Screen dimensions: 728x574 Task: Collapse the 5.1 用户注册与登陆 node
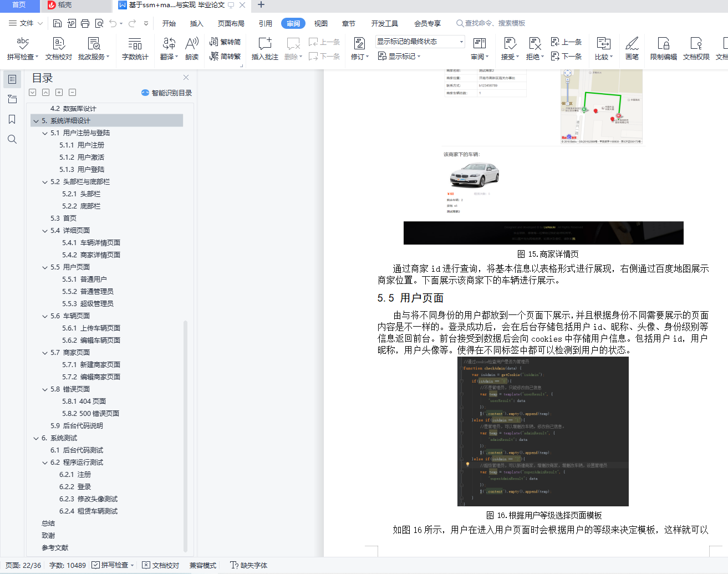tap(45, 133)
